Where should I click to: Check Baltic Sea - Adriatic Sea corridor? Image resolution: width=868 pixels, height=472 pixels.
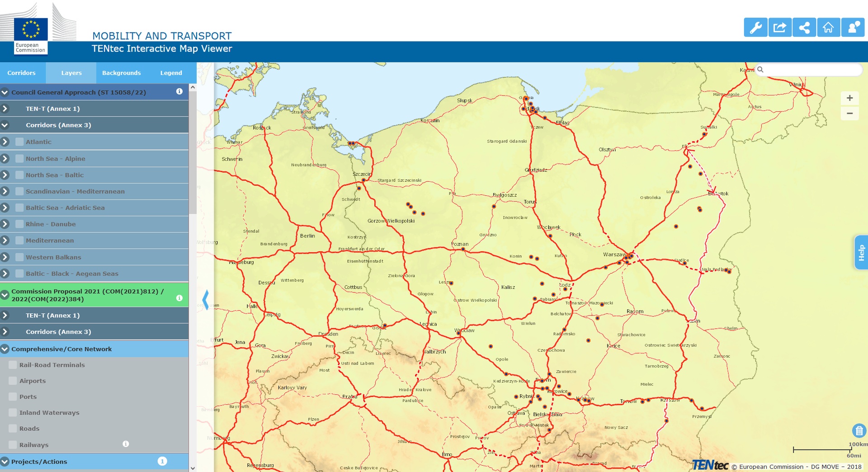(19, 208)
